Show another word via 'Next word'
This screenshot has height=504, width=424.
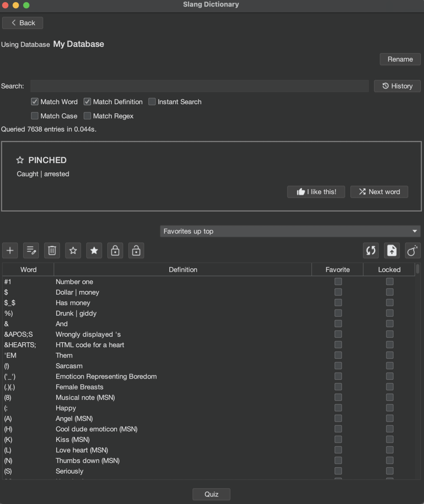pos(379,192)
